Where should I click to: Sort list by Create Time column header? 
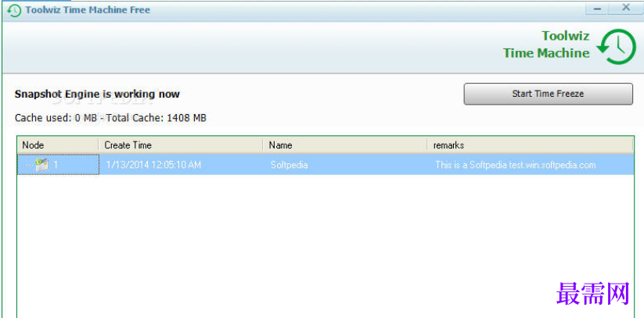[x=181, y=145]
